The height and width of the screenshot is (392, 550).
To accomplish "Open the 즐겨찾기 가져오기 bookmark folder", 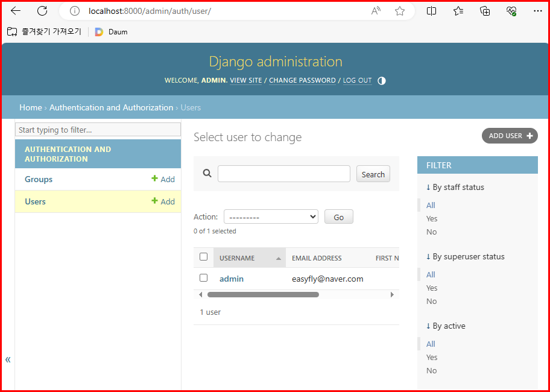I will pyautogui.click(x=45, y=31).
